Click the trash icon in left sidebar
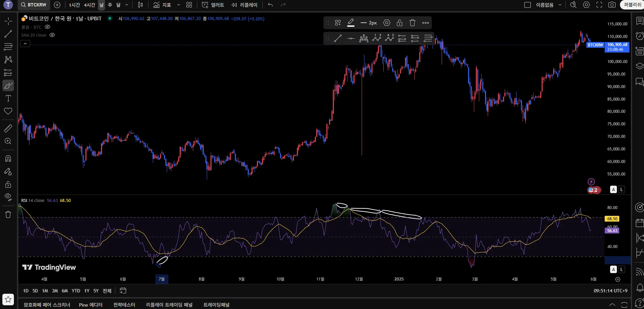The height and width of the screenshot is (309, 644). click(8, 214)
